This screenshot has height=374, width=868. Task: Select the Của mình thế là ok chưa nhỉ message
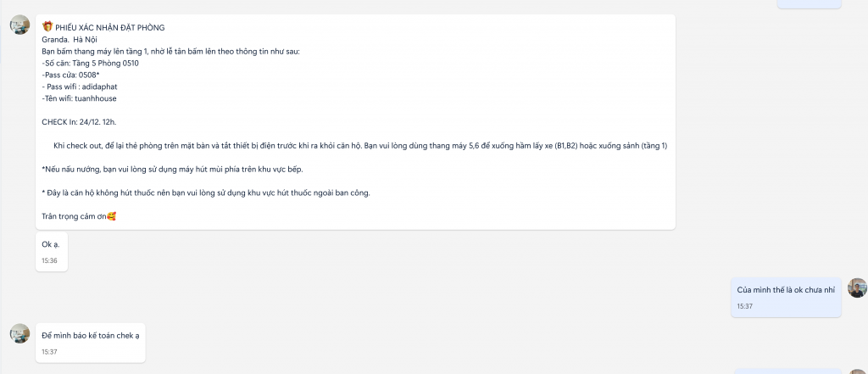786,298
